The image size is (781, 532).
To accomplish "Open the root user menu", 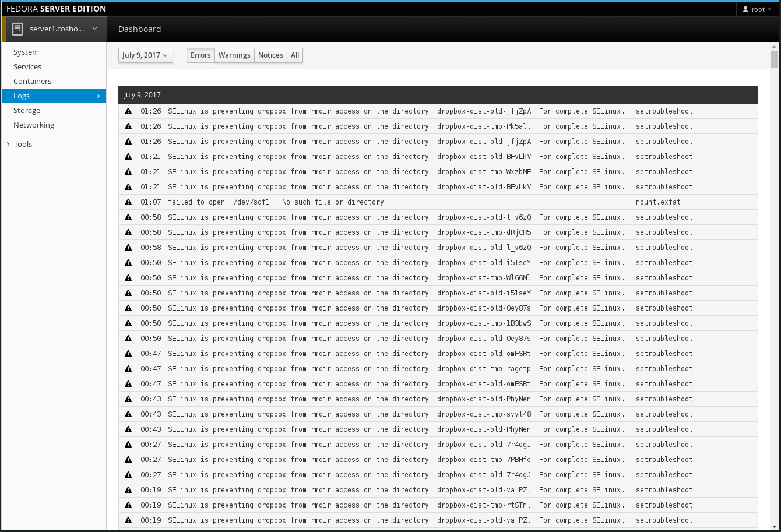I will point(757,9).
